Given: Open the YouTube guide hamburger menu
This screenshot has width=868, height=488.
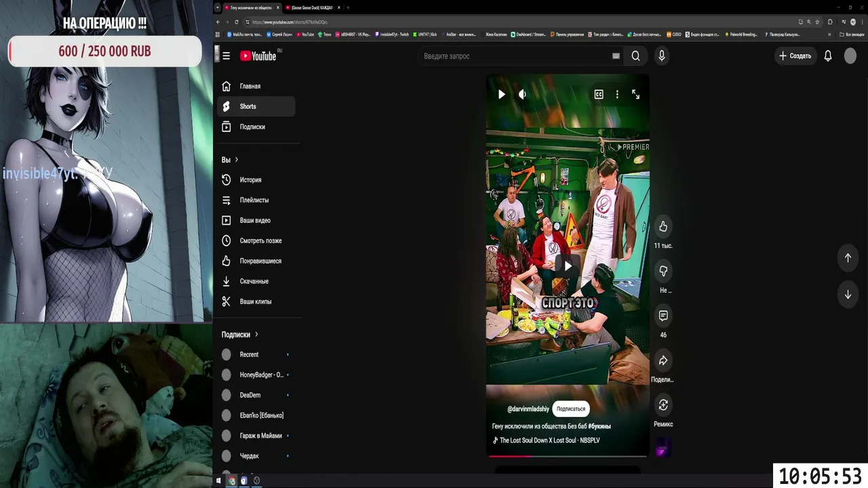Looking at the screenshot, I should tap(226, 56).
